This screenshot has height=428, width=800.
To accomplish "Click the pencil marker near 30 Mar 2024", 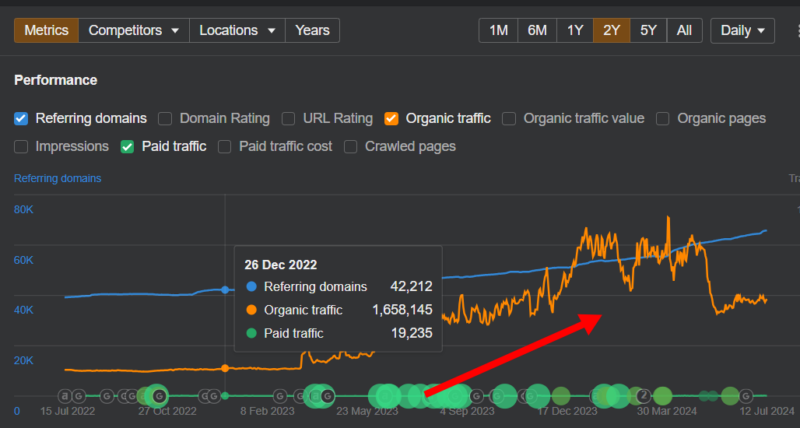I will pos(645,395).
